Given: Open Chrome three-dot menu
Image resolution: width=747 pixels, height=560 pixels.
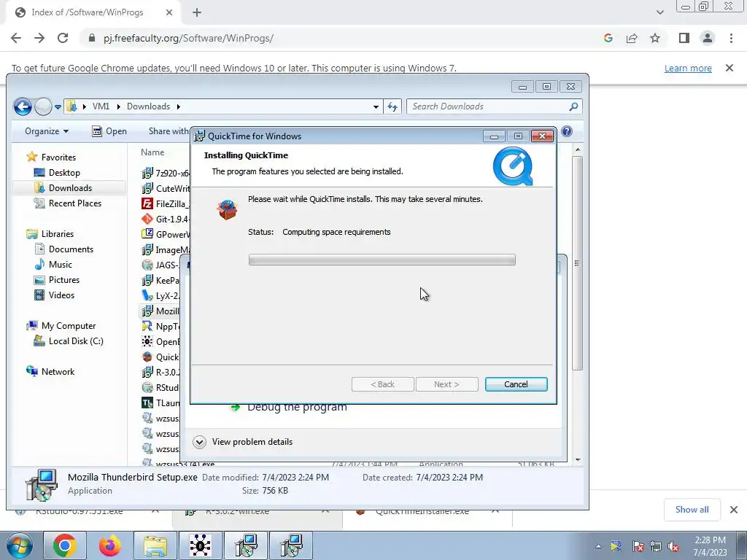Looking at the screenshot, I should click(731, 38).
